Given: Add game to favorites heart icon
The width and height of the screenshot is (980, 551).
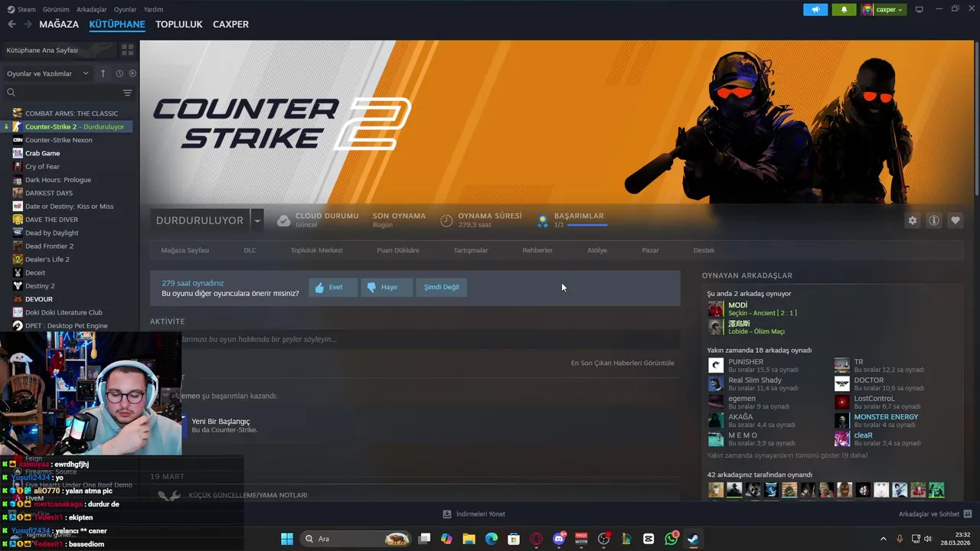Looking at the screenshot, I should pyautogui.click(x=955, y=220).
